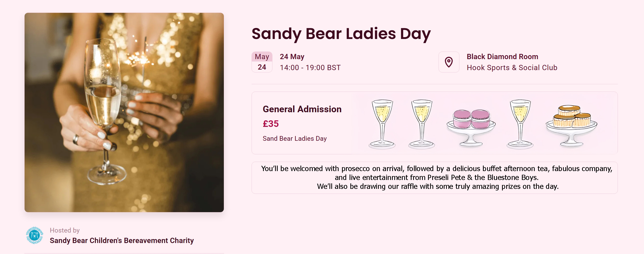
Task: Click the 24 May date text
Action: 292,57
